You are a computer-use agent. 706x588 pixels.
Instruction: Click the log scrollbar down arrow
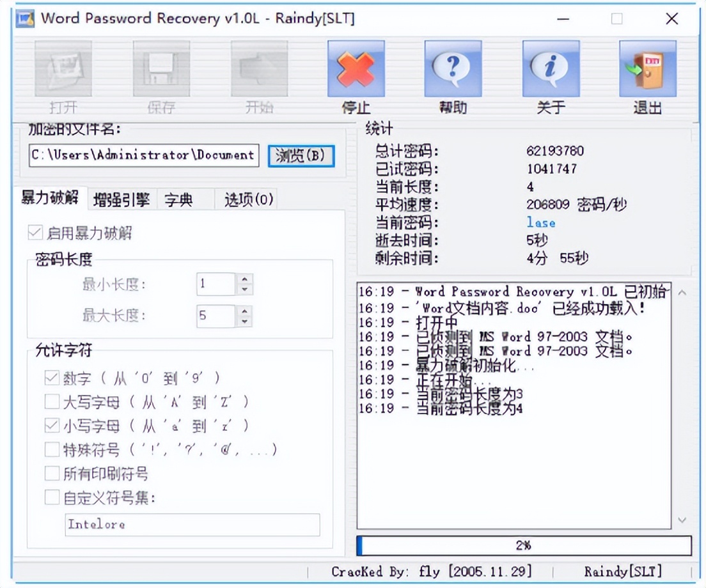(682, 520)
